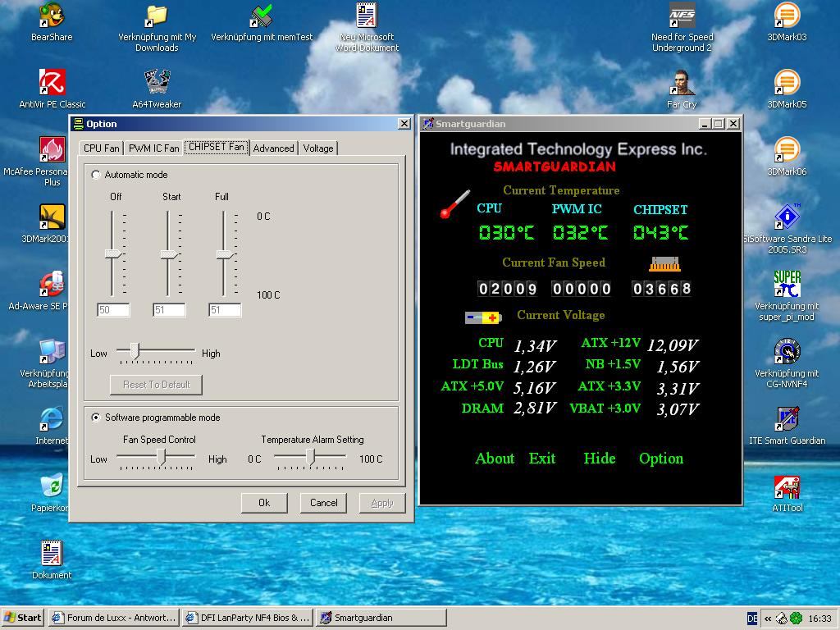840x630 pixels.
Task: Click the Off temperature vertical slider
Action: coord(113,253)
